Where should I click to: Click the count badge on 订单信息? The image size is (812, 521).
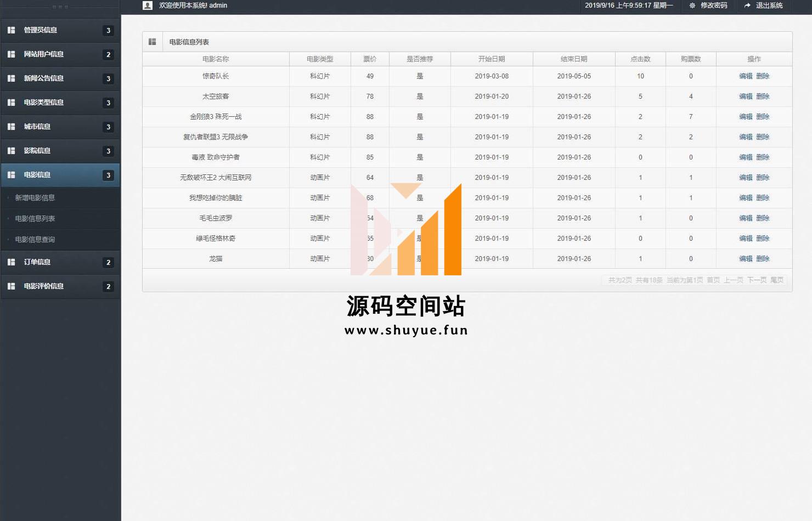click(108, 263)
